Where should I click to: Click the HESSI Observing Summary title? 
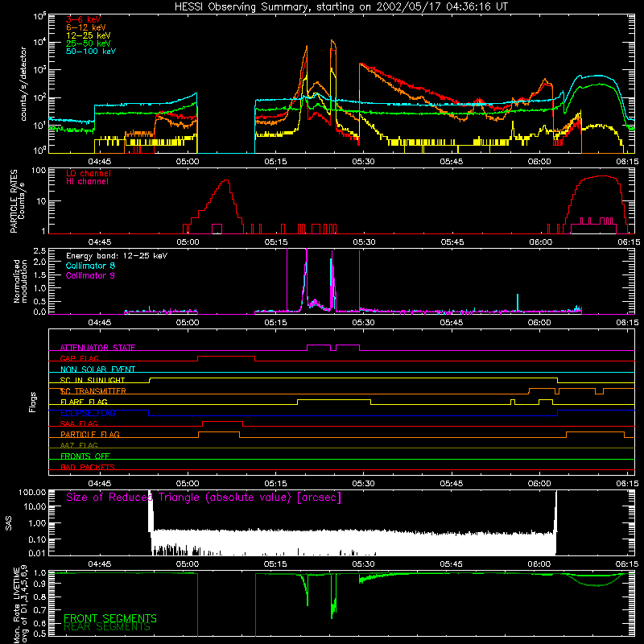(x=341, y=6)
